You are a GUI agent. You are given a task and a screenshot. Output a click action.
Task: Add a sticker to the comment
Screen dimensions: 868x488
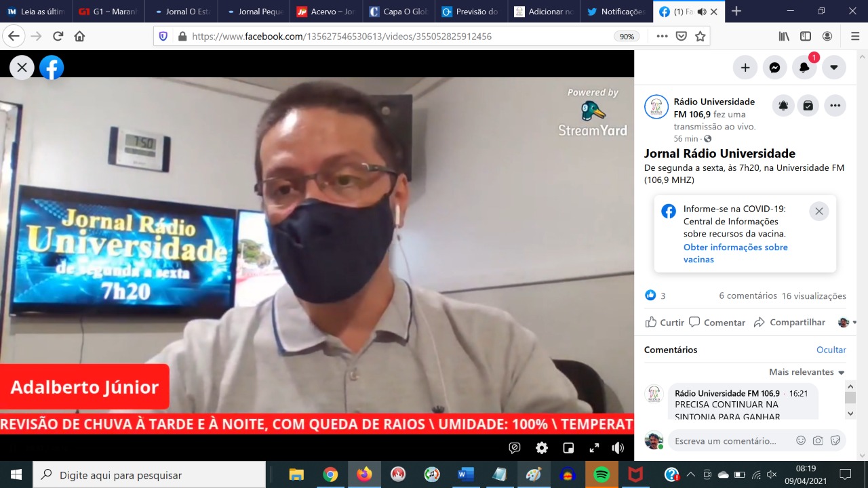coord(835,441)
